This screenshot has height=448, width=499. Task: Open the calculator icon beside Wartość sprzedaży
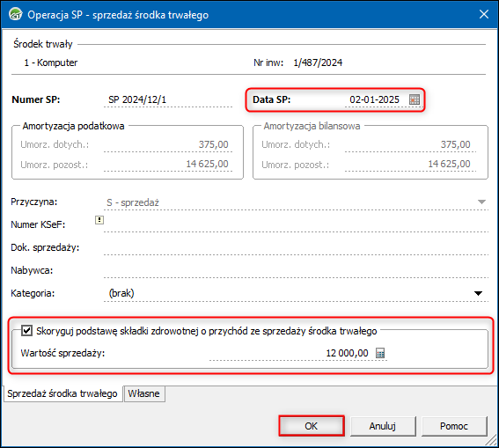[380, 353]
